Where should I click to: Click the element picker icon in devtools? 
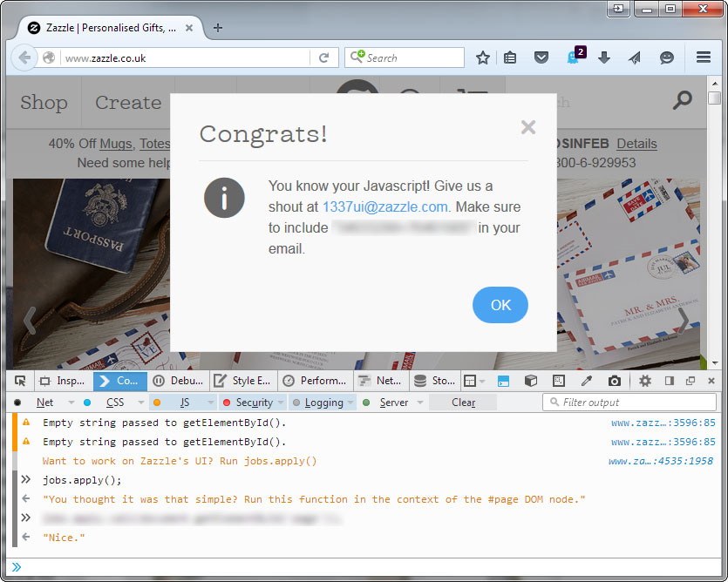[19, 381]
